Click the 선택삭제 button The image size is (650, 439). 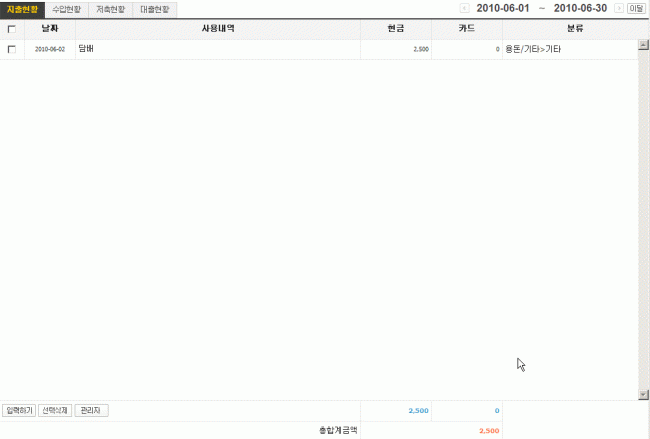coord(55,410)
